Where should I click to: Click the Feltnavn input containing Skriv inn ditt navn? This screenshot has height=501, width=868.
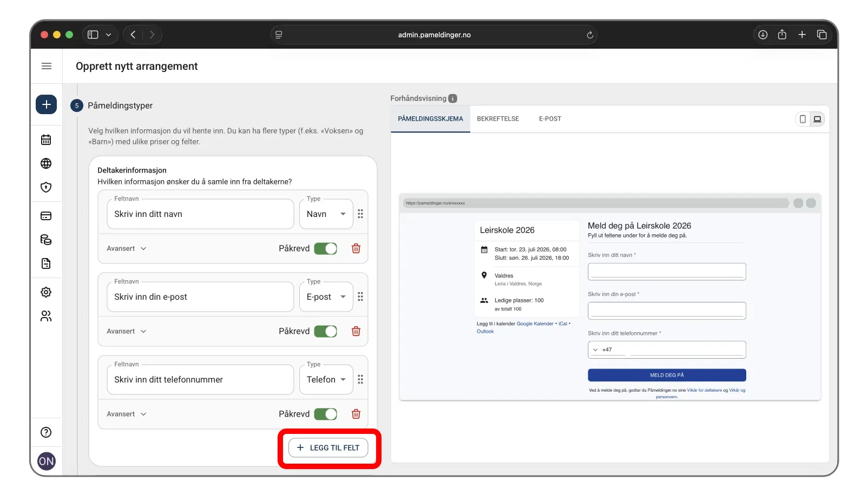point(200,214)
